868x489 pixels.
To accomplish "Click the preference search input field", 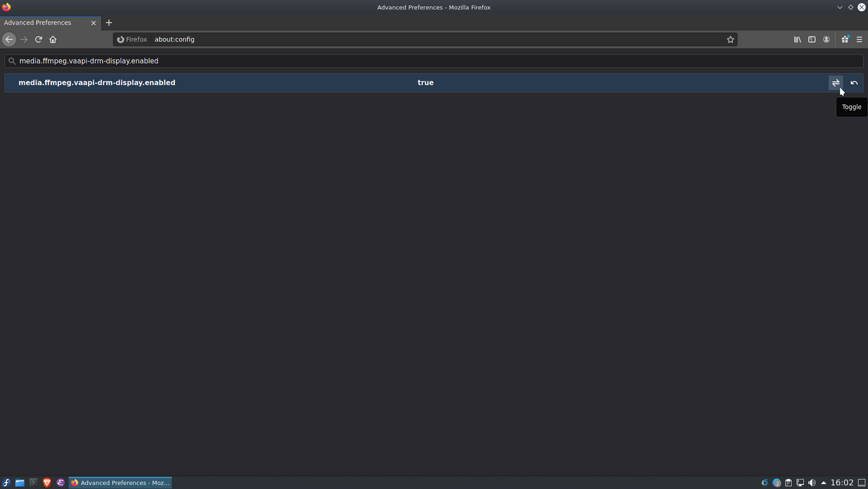I will coord(434,61).
